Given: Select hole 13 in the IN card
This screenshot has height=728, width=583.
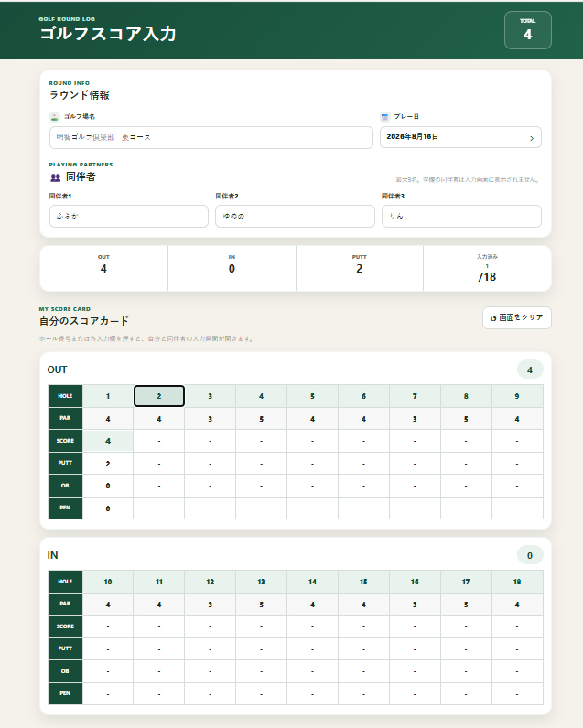Looking at the screenshot, I should point(261,582).
